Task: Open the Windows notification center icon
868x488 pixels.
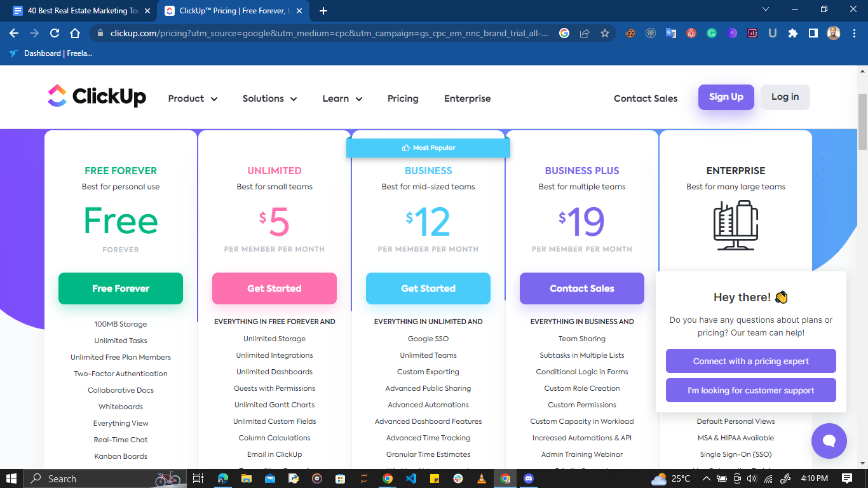Action: [847, 478]
